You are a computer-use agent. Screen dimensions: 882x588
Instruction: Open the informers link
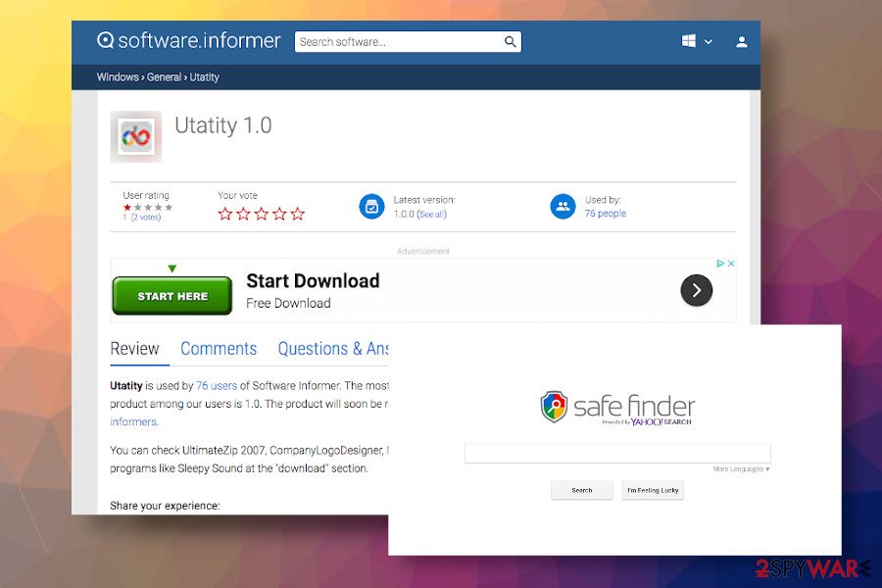coord(134,422)
